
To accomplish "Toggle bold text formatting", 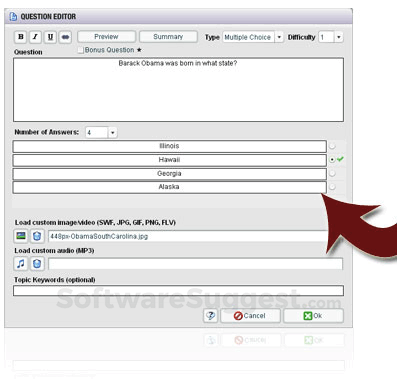I will [21, 37].
